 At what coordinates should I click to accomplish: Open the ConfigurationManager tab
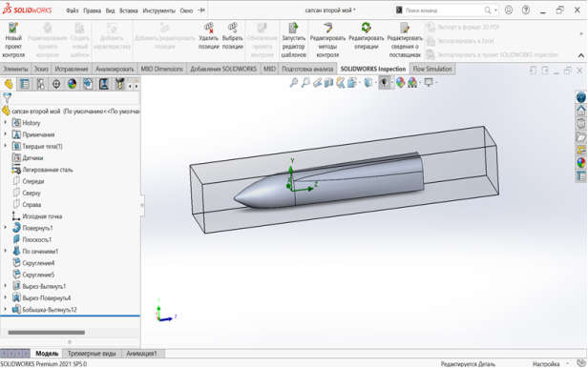click(x=40, y=84)
